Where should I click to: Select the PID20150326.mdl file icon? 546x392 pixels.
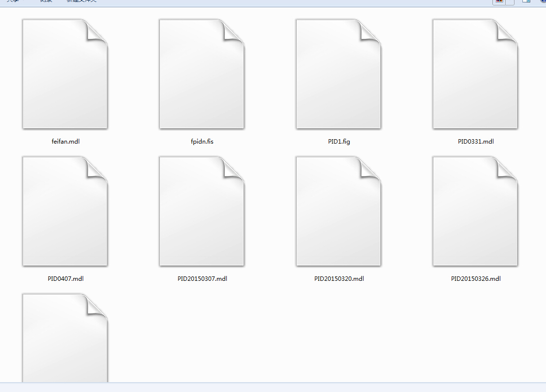476,211
